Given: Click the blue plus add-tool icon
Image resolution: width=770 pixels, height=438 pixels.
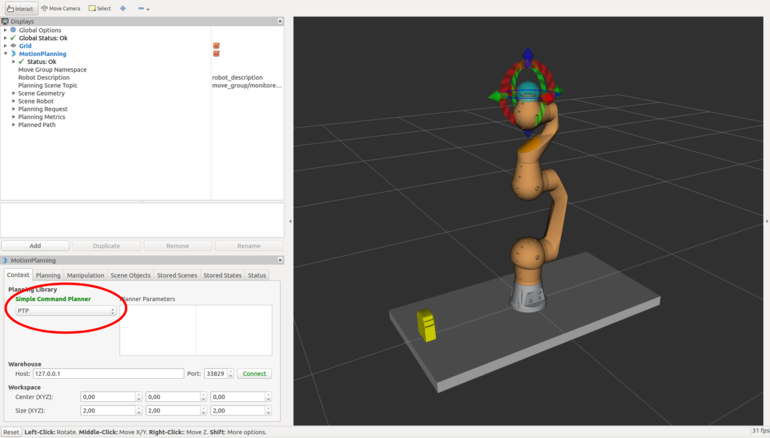Looking at the screenshot, I should pos(123,8).
